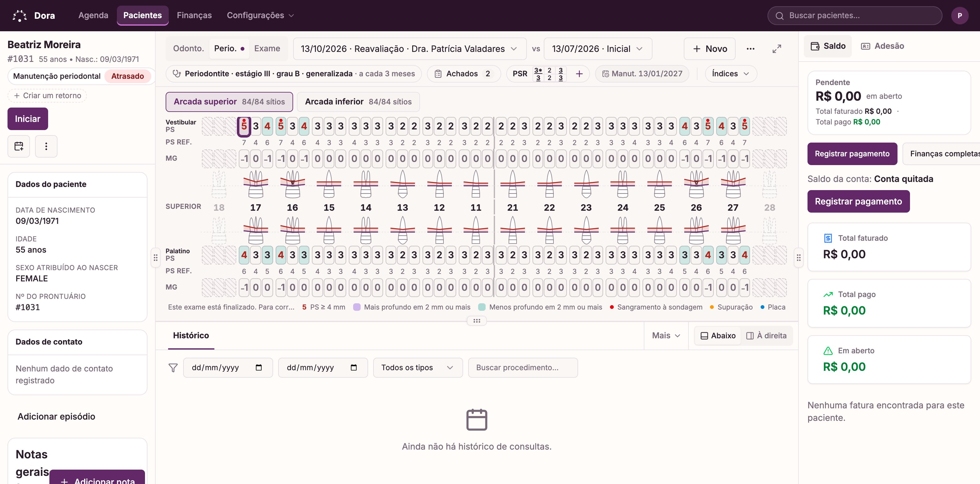Switch history layout to Abaixo
980x484 pixels.
coord(718,335)
